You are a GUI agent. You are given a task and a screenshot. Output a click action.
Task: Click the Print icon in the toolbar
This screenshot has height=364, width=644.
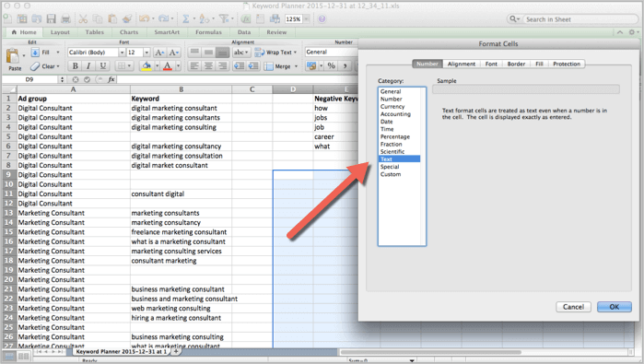click(65, 18)
